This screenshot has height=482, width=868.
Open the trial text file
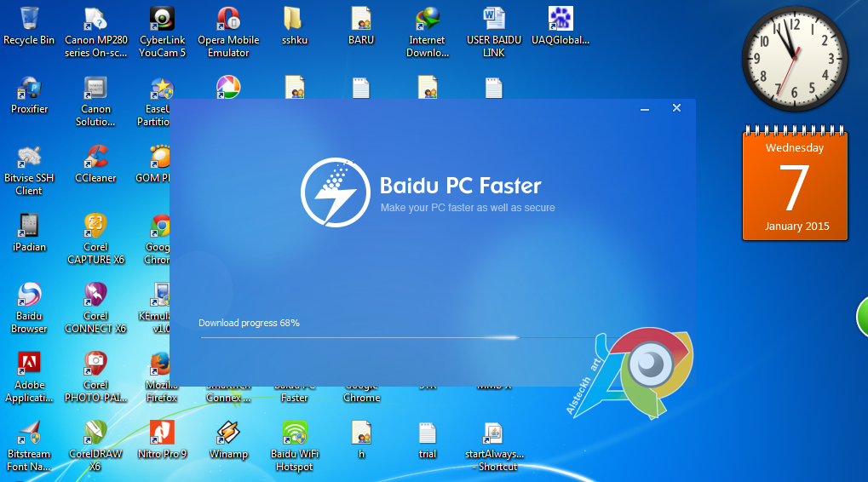pos(428,440)
